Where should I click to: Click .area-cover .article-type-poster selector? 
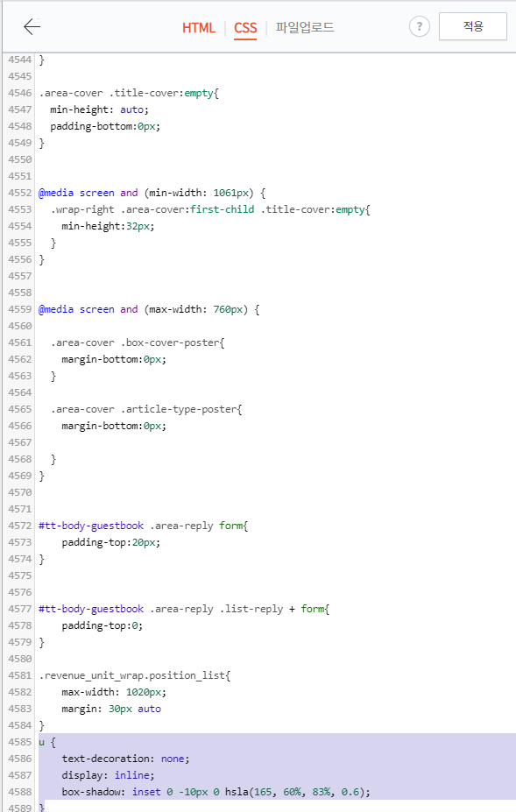(x=146, y=409)
